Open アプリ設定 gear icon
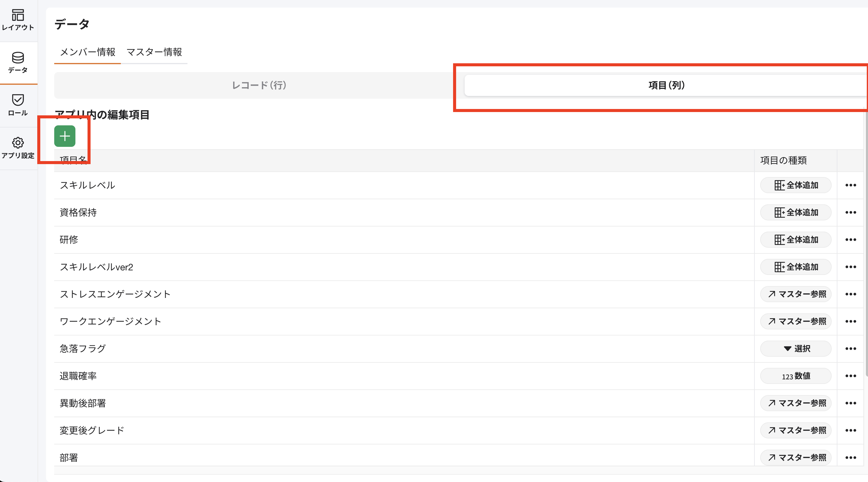The height and width of the screenshot is (482, 868). pyautogui.click(x=18, y=147)
